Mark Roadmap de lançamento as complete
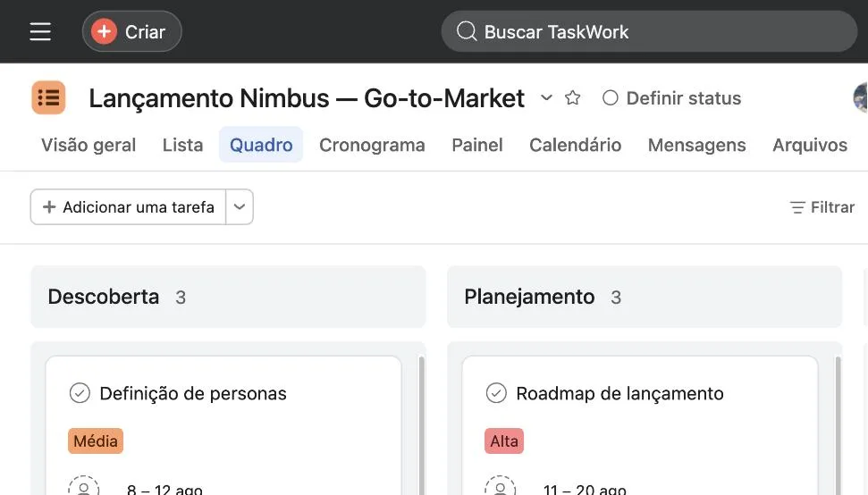This screenshot has width=868, height=495. pyautogui.click(x=496, y=393)
